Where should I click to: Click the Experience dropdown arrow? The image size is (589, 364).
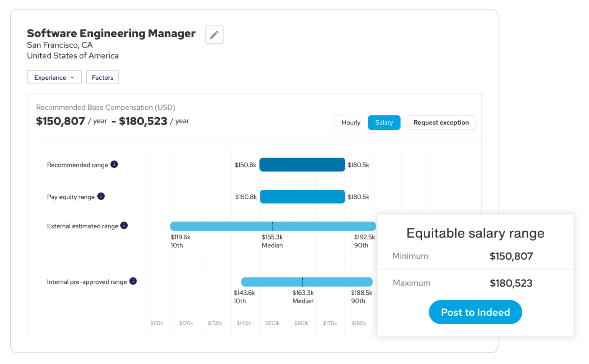click(72, 78)
